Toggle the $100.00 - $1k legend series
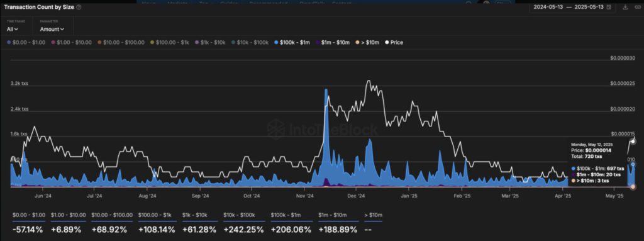Screen dimensions: 644x241 pyautogui.click(x=169, y=42)
